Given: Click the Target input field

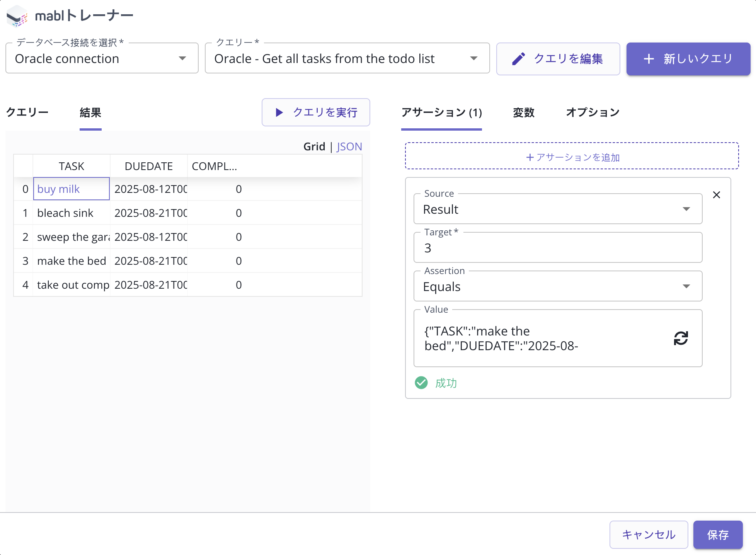Looking at the screenshot, I should tap(557, 248).
